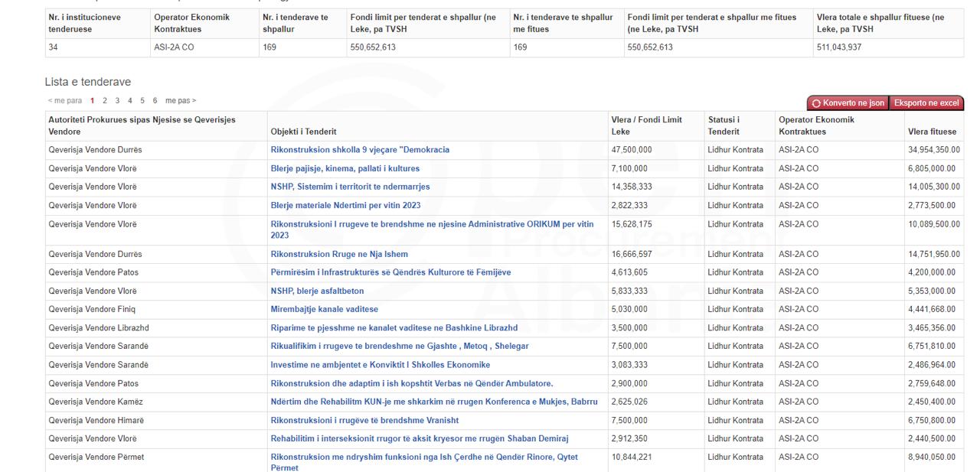Open 'NSHP, Sistemim i territorit te ndermarrjes' tender
Viewport: 980px width, 472px height.
350,187
